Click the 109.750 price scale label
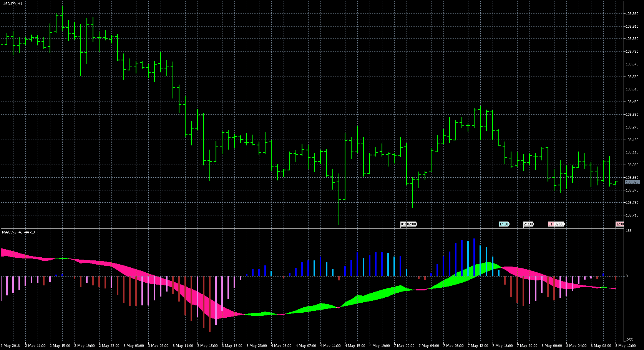644x350 pixels. pos(632,52)
